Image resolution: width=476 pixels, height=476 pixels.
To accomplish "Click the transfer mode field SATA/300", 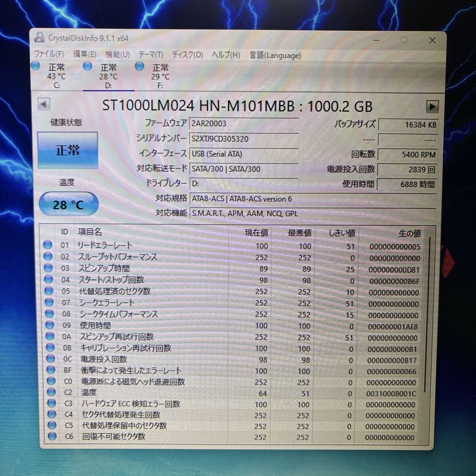I will (244, 169).
